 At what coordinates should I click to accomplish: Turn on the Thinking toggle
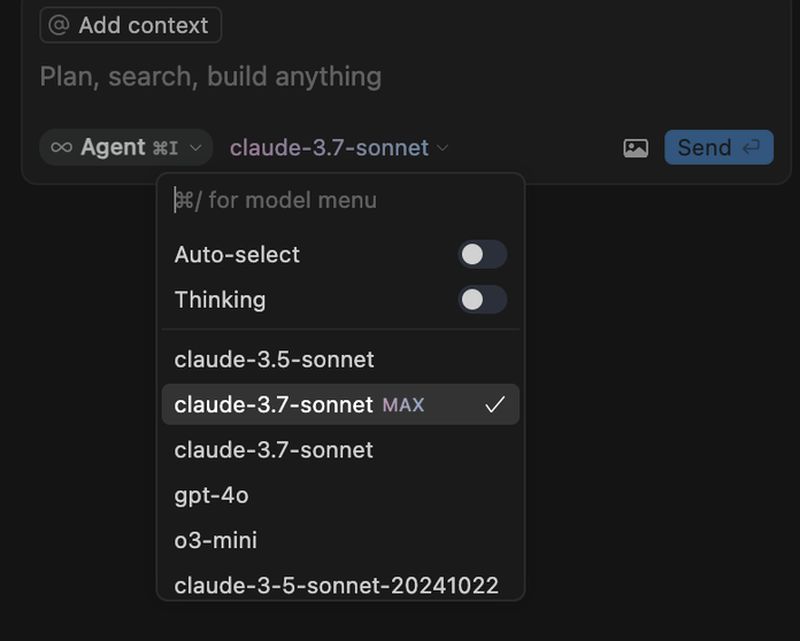click(x=483, y=300)
